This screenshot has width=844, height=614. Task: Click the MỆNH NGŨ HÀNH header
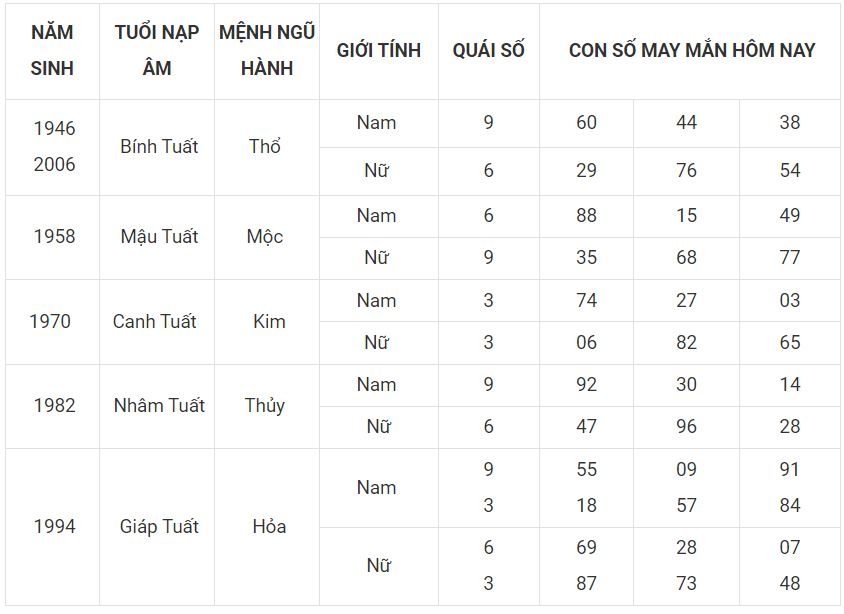(x=267, y=50)
